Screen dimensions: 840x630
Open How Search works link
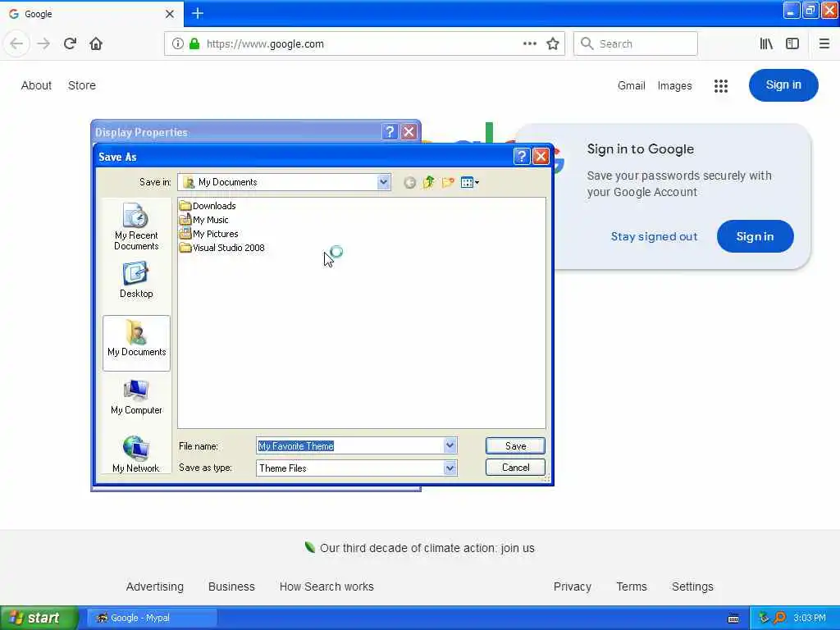(x=326, y=587)
